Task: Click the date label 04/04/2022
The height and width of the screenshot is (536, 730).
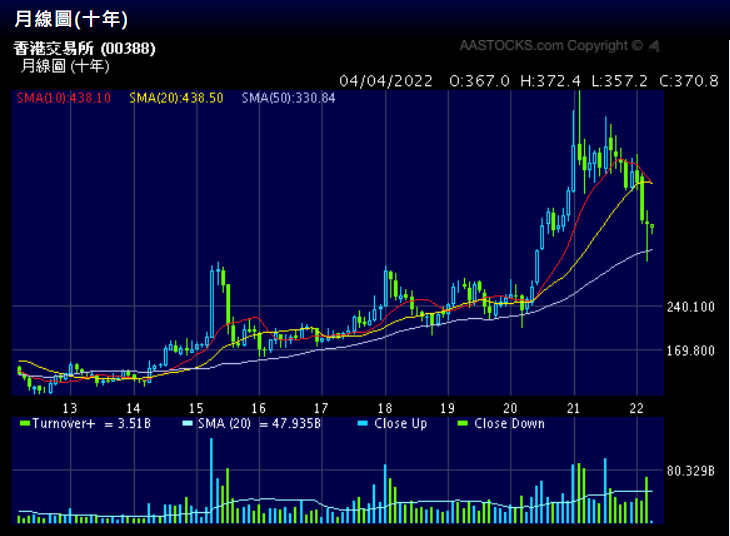Action: [386, 81]
